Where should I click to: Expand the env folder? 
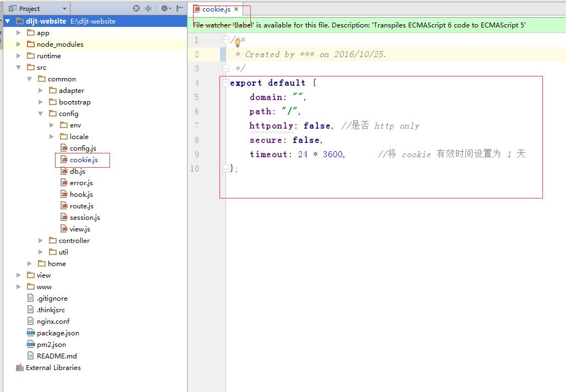point(52,125)
